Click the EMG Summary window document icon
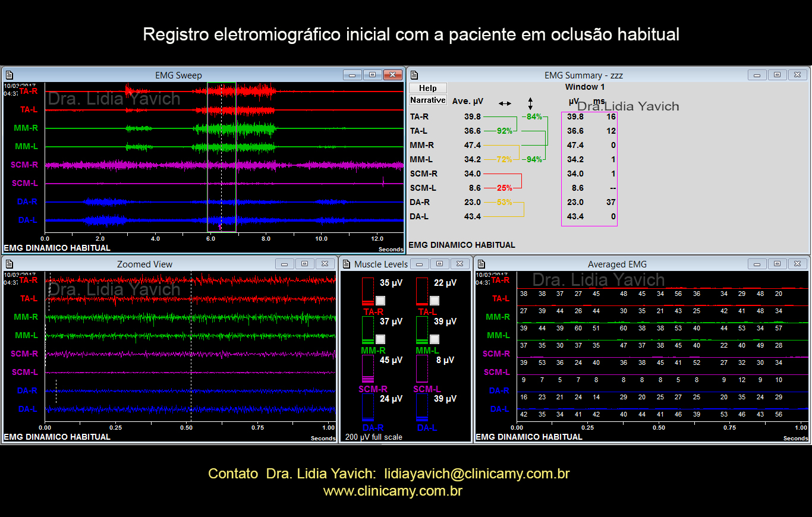Screen dimensions: 812x517 [414, 75]
